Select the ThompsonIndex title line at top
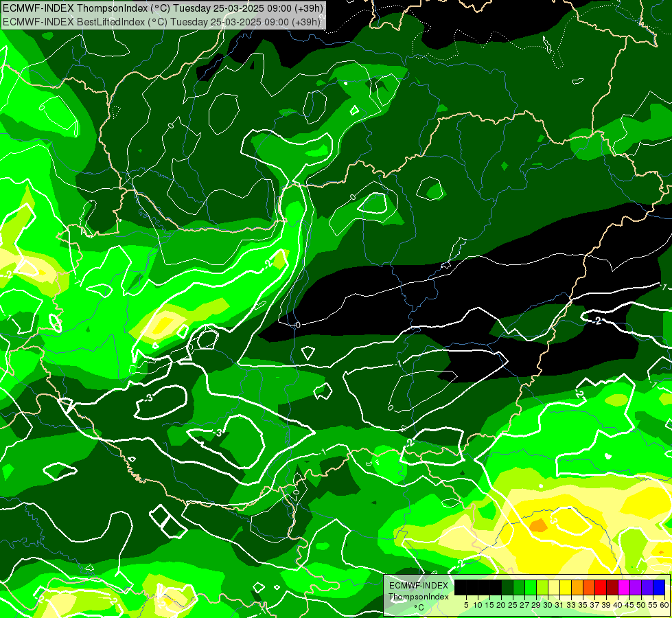 [x=163, y=8]
